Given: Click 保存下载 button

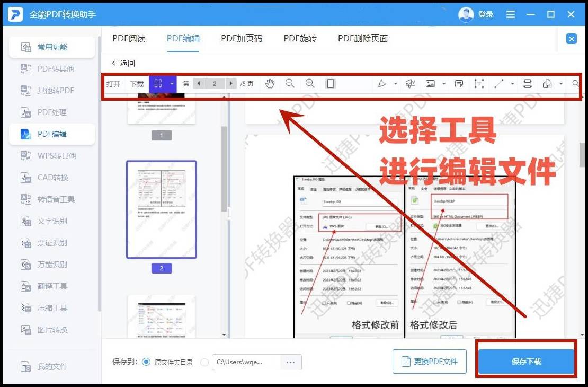Looking at the screenshot, I should click(x=526, y=362).
